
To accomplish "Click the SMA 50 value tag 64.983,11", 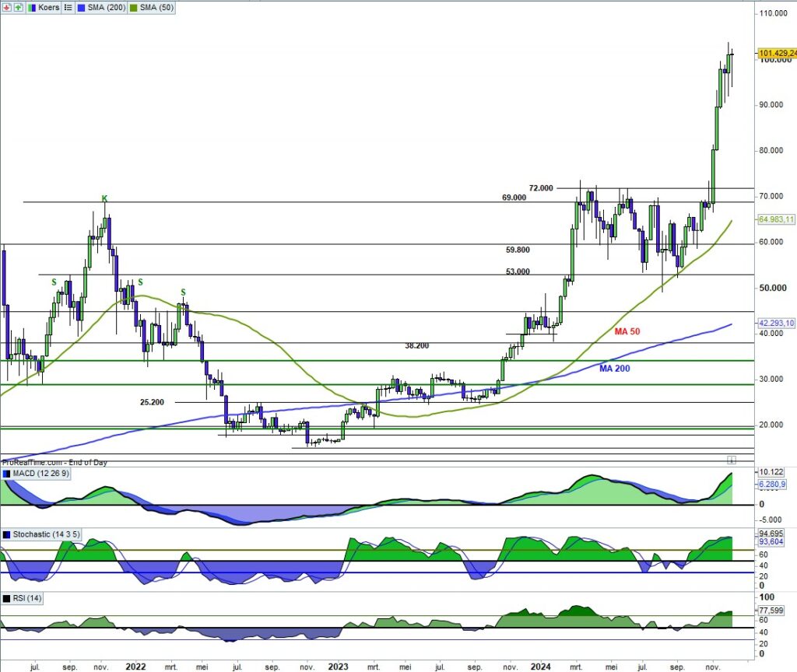I will (x=776, y=220).
